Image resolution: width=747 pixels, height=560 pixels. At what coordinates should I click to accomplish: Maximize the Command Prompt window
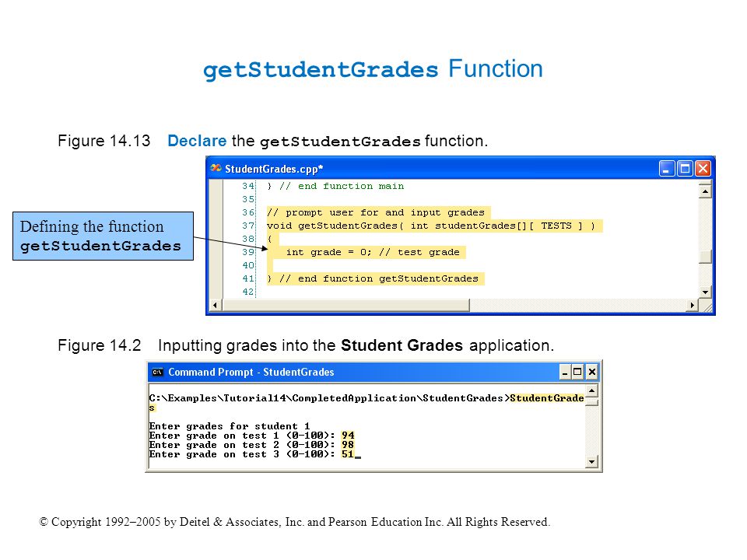(577, 372)
